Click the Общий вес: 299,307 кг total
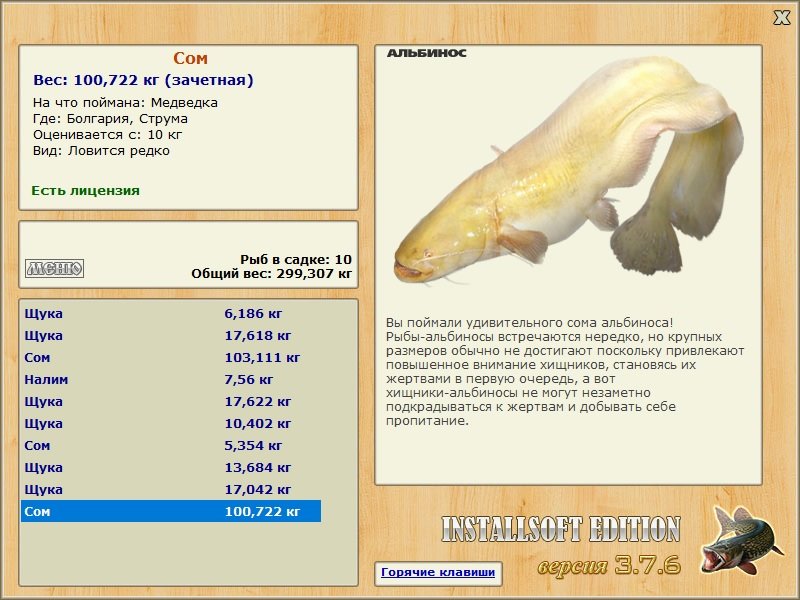The height and width of the screenshot is (600, 800). tap(271, 274)
